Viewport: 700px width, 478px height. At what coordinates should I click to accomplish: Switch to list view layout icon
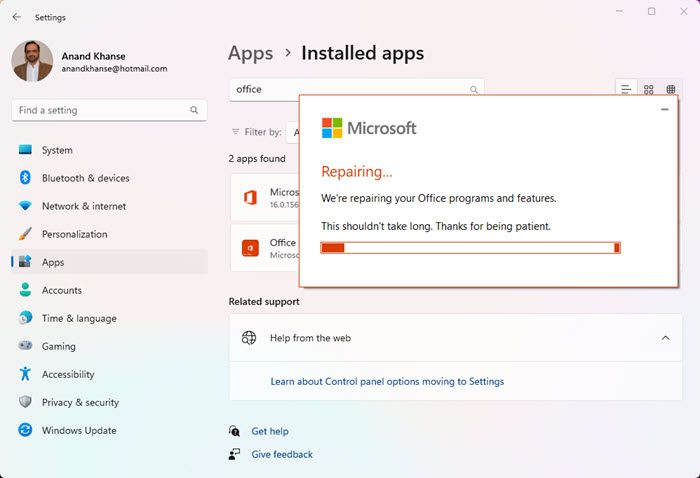(626, 89)
